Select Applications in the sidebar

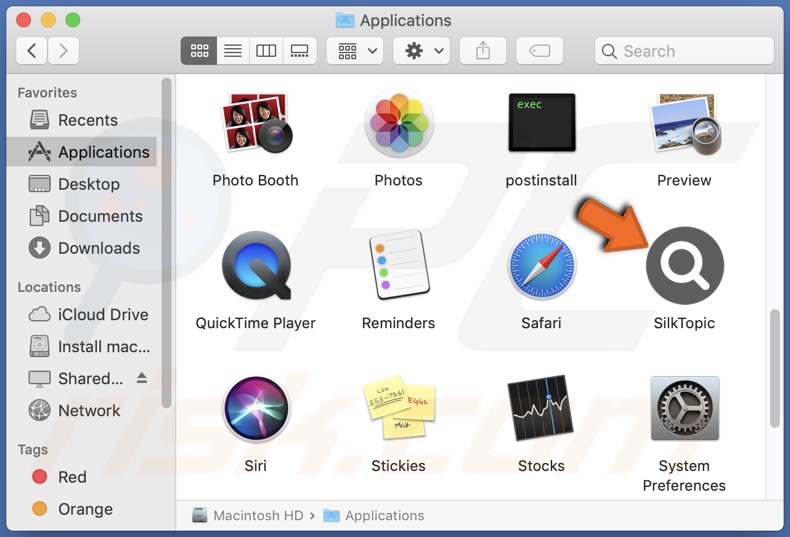click(83, 152)
